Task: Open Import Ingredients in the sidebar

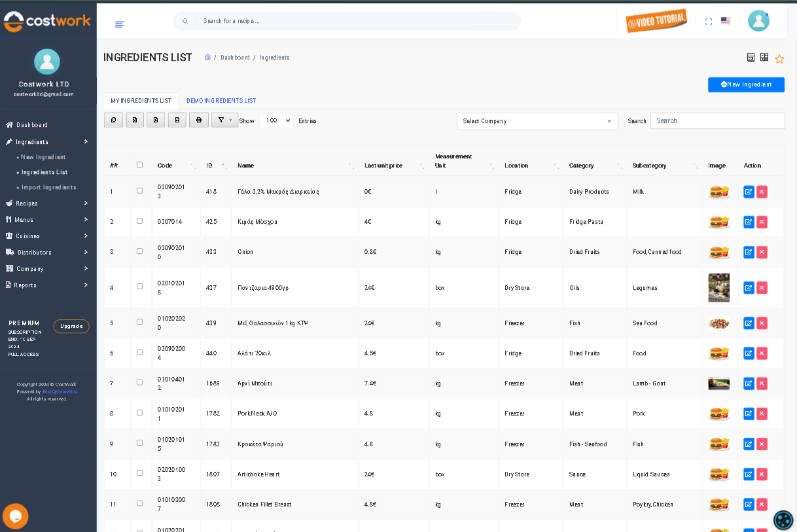Action: (x=48, y=187)
